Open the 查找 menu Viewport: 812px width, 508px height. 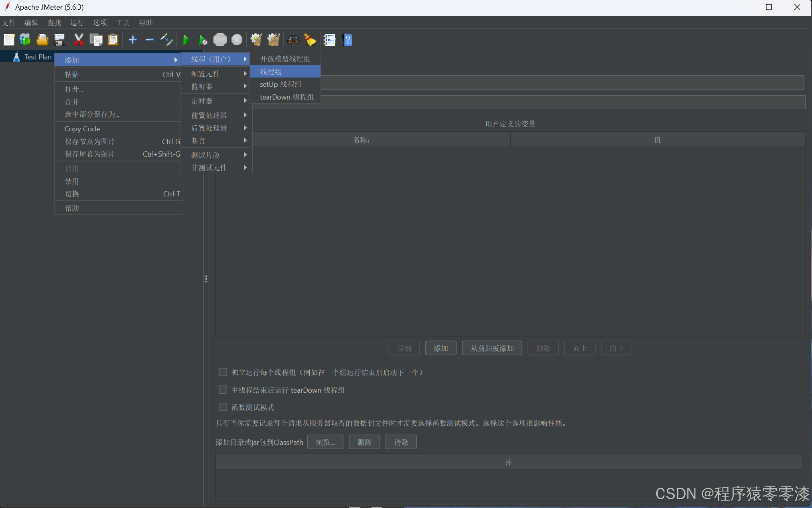click(54, 22)
